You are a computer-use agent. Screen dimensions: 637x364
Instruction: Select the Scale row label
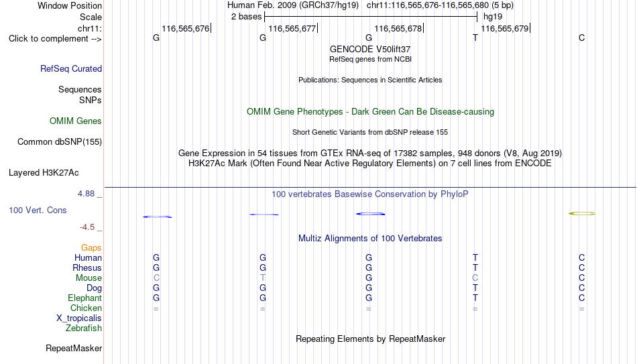point(91,17)
